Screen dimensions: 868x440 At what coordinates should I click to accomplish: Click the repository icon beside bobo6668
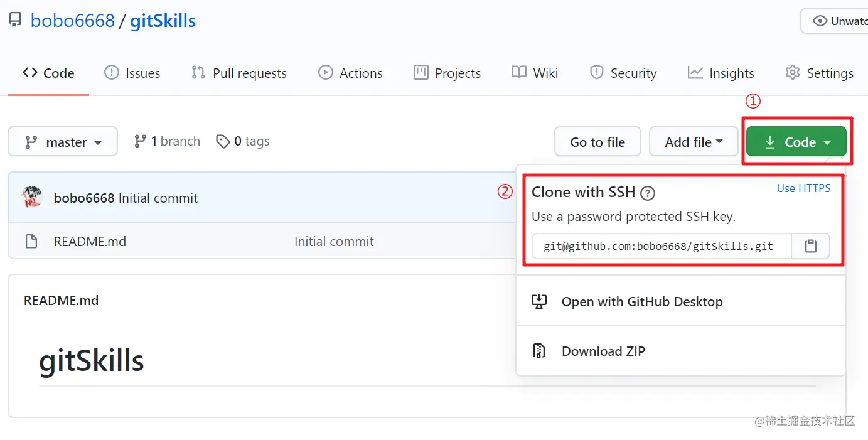click(15, 20)
